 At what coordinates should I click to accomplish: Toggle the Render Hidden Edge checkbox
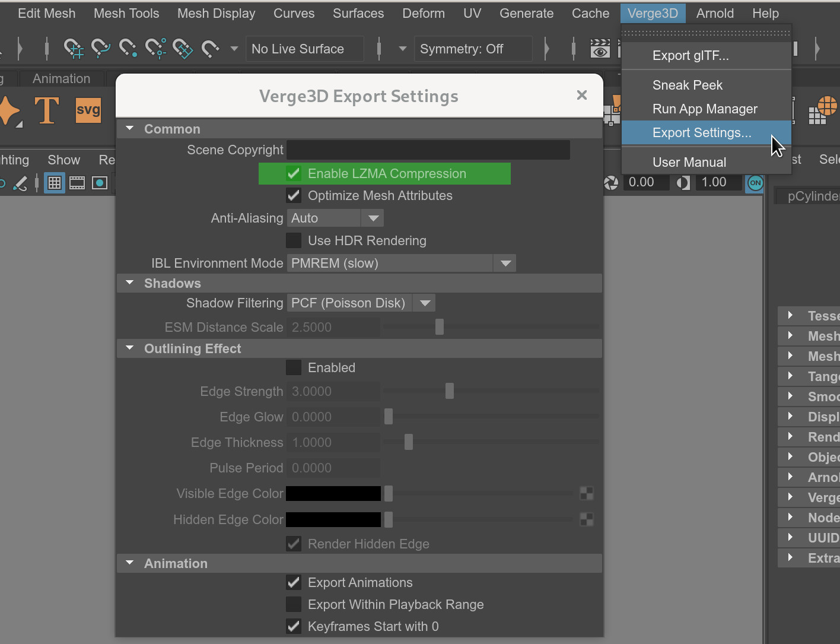click(x=294, y=544)
